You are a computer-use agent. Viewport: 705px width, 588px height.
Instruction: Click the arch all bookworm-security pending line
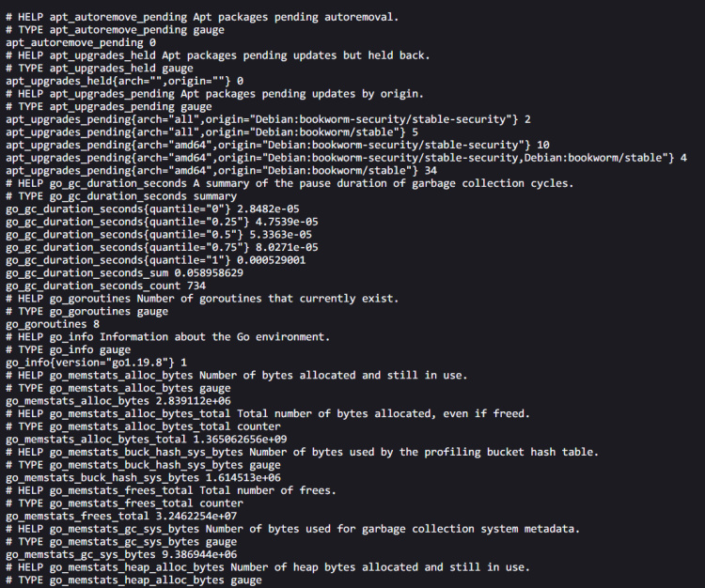tap(268, 119)
